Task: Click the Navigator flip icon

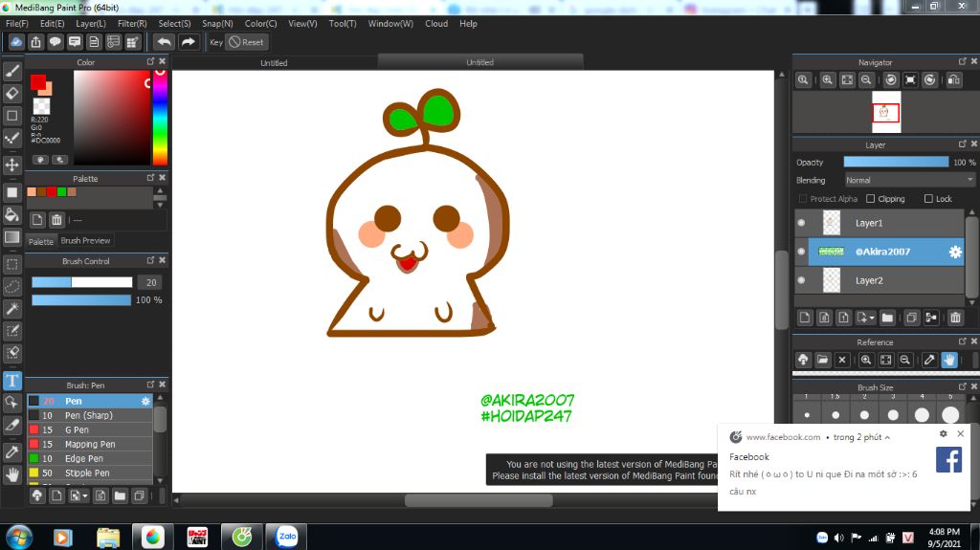Action: coord(954,80)
